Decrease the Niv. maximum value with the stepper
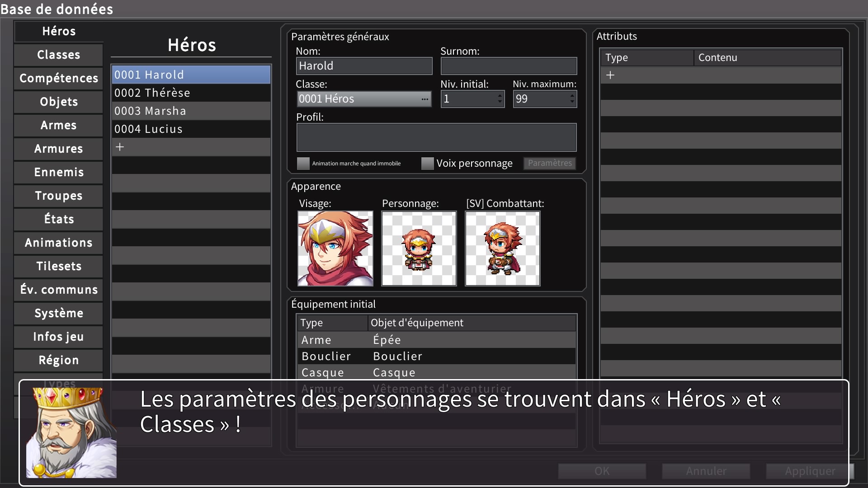The image size is (868, 488). click(572, 102)
